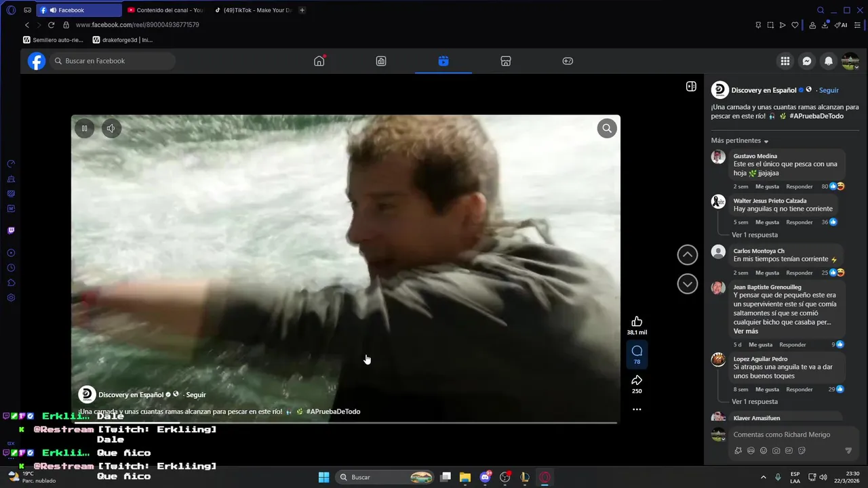Open the reel comments bubble icon

click(x=637, y=351)
